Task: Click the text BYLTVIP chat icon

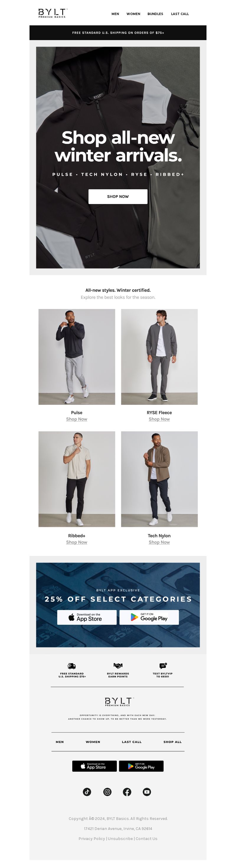Action: (x=163, y=665)
